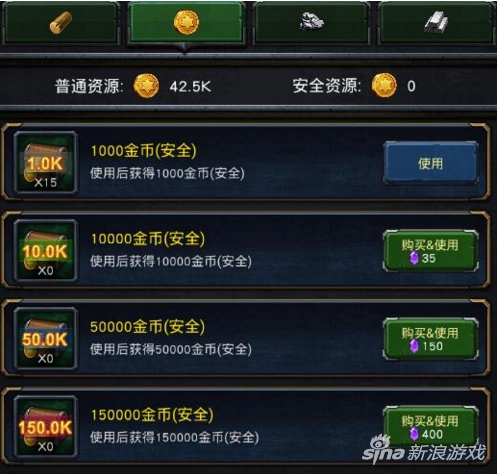This screenshot has height=474, width=497.
Task: Select the gold coin resource tab
Action: click(186, 23)
